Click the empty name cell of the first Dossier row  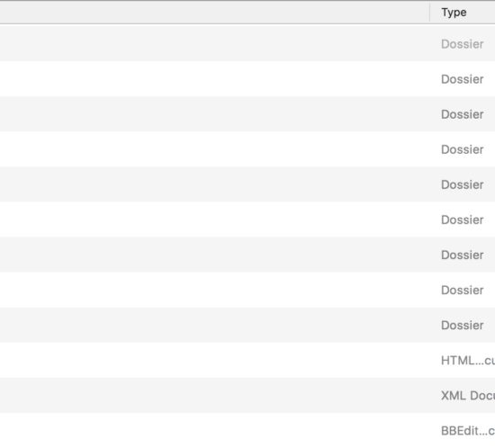pyautogui.click(x=215, y=44)
